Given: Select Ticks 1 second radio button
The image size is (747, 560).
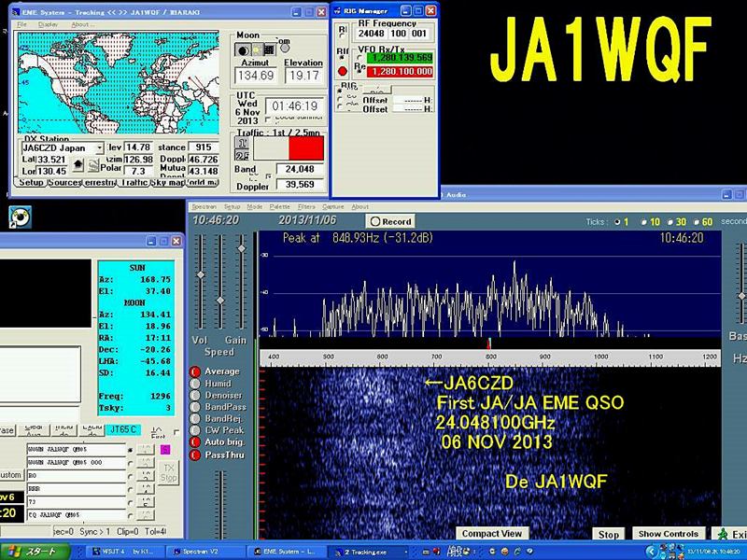Looking at the screenshot, I should pyautogui.click(x=618, y=222).
